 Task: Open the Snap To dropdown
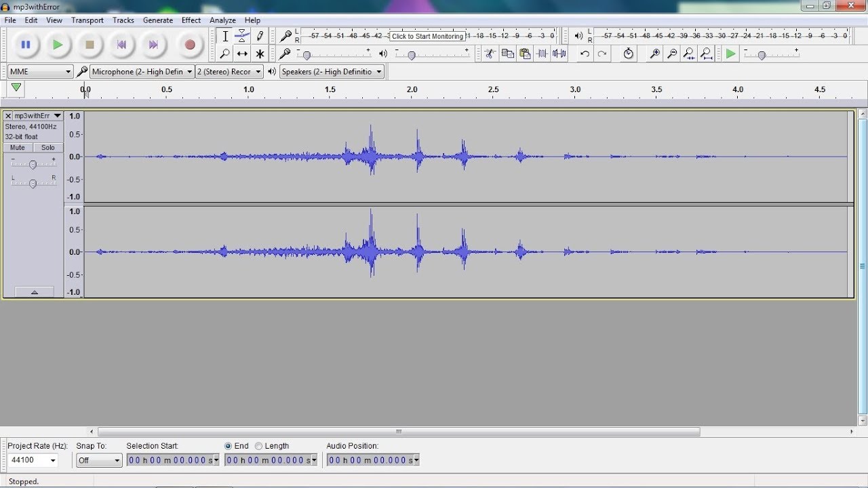click(x=99, y=460)
